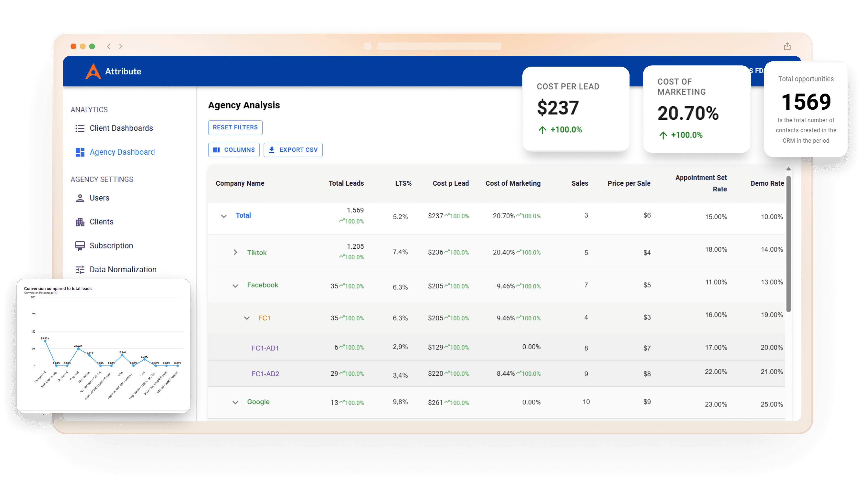Click the Data Normalization sliders icon
This screenshot has height=504, width=864.
pyautogui.click(x=80, y=270)
